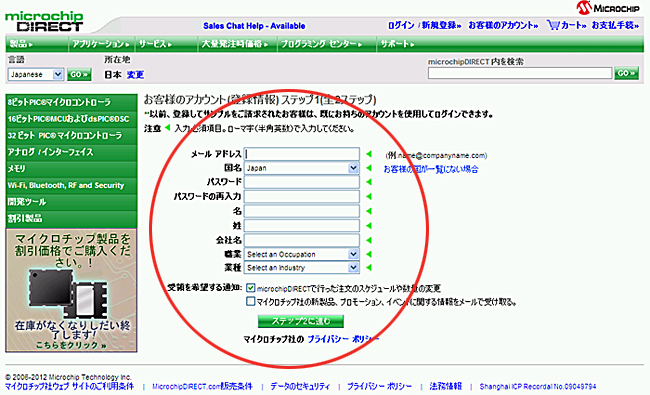Check the new products promotion email checkbox
The image size is (650, 395).
pos(250,301)
